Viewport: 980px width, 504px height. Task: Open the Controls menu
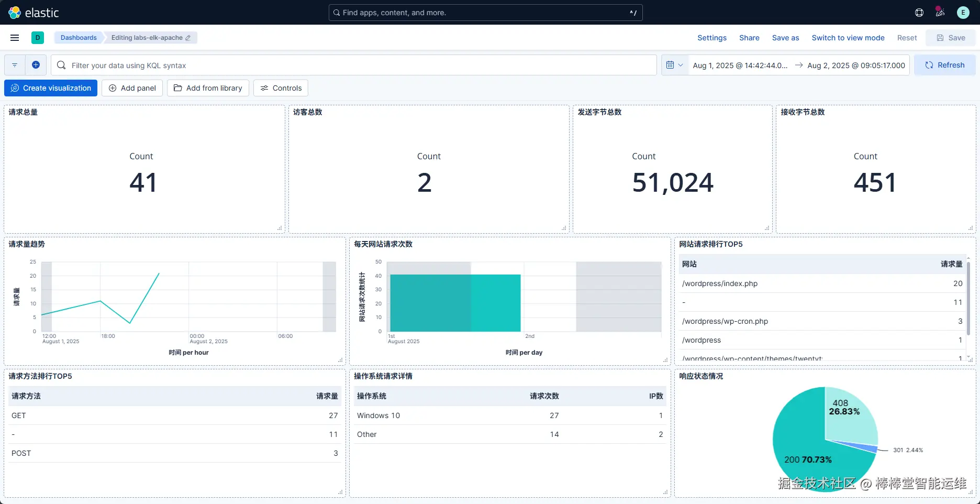(281, 88)
